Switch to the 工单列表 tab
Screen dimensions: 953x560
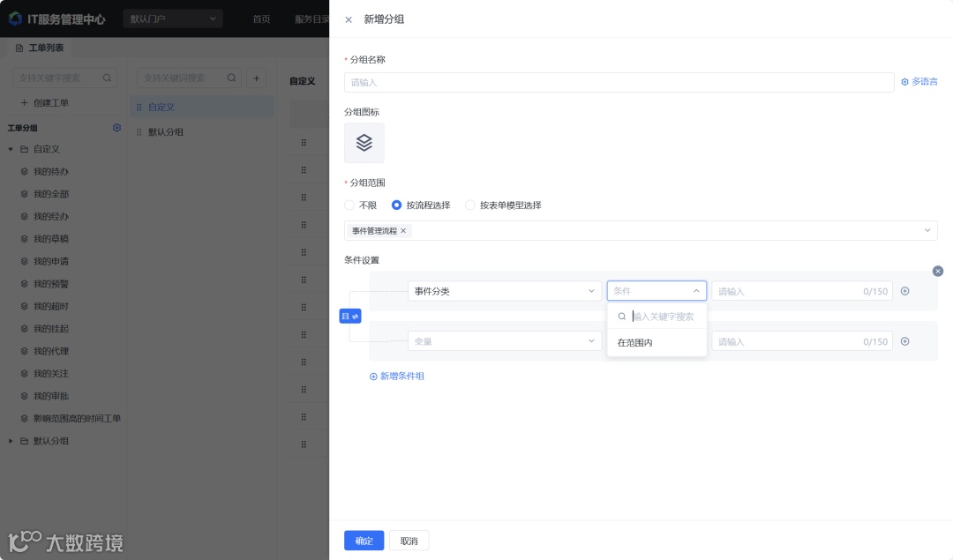(40, 48)
